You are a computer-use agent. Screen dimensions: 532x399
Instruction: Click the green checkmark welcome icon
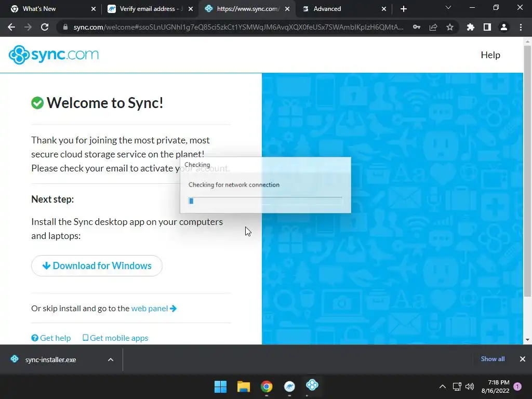coord(37,103)
